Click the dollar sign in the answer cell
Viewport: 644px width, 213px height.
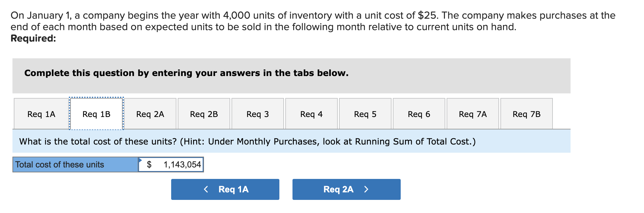pos(149,164)
